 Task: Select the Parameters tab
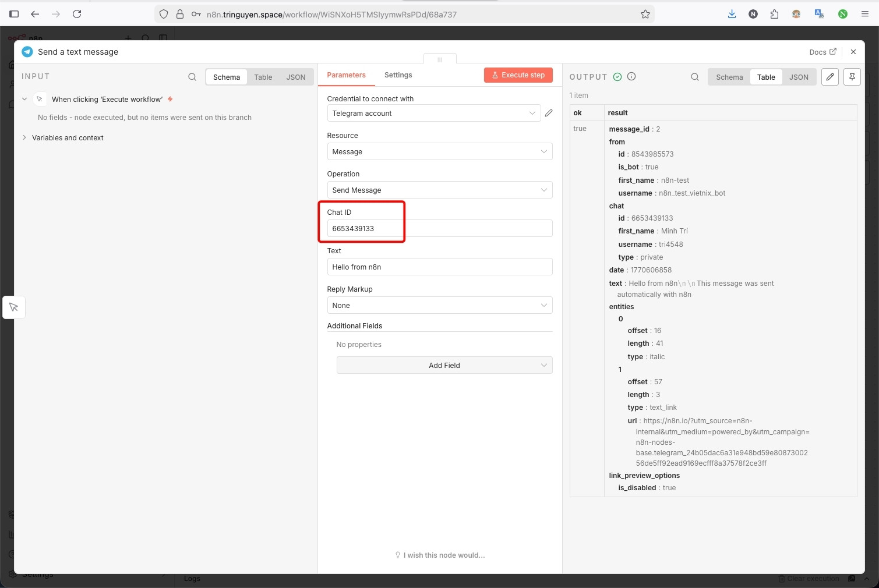346,75
